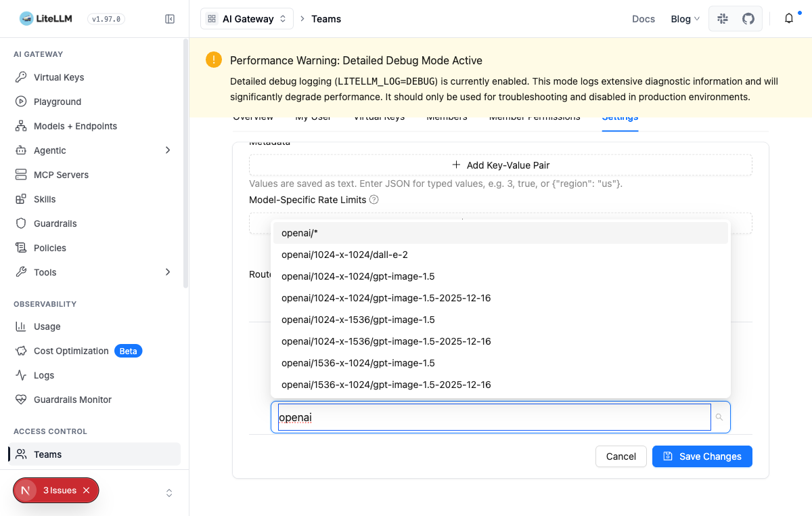Image resolution: width=812 pixels, height=516 pixels.
Task: Dismiss the 3 Issues badge
Action: (86, 490)
